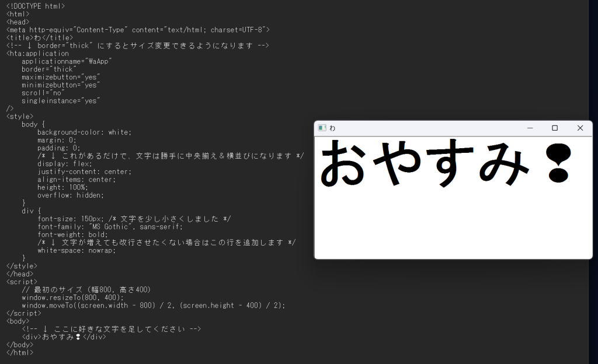Click the scroll="no" attribute line
Viewport: 598px width, 364px height.
tap(43, 93)
